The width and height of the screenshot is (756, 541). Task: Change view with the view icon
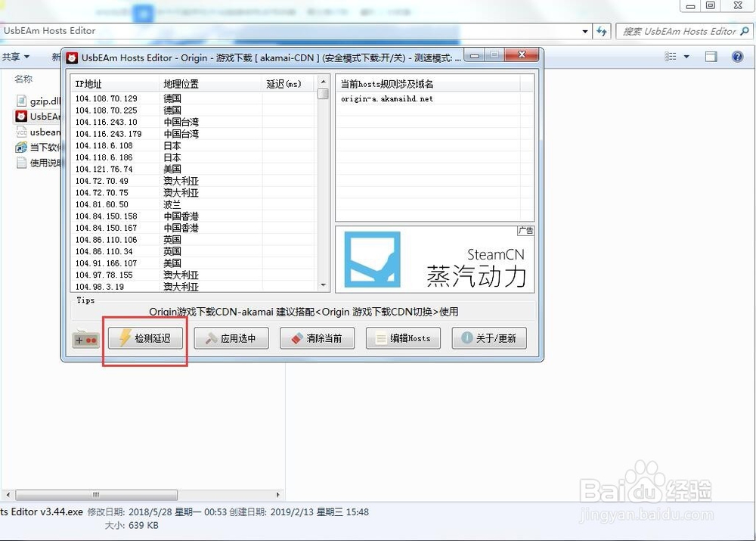pos(670,57)
